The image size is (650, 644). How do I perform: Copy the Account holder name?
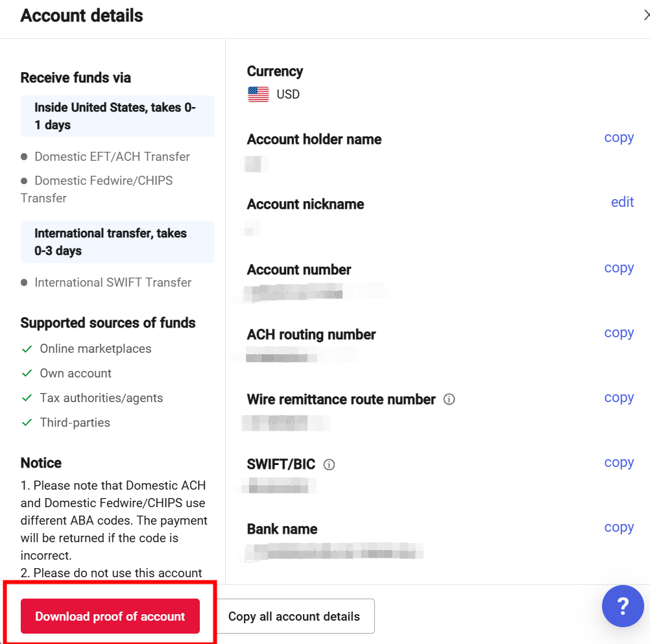[x=618, y=137]
